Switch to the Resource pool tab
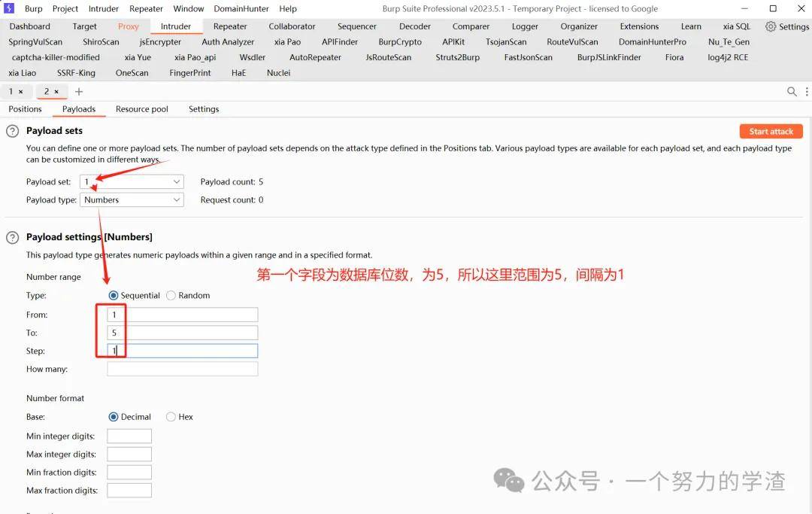The width and height of the screenshot is (812, 514). [142, 109]
